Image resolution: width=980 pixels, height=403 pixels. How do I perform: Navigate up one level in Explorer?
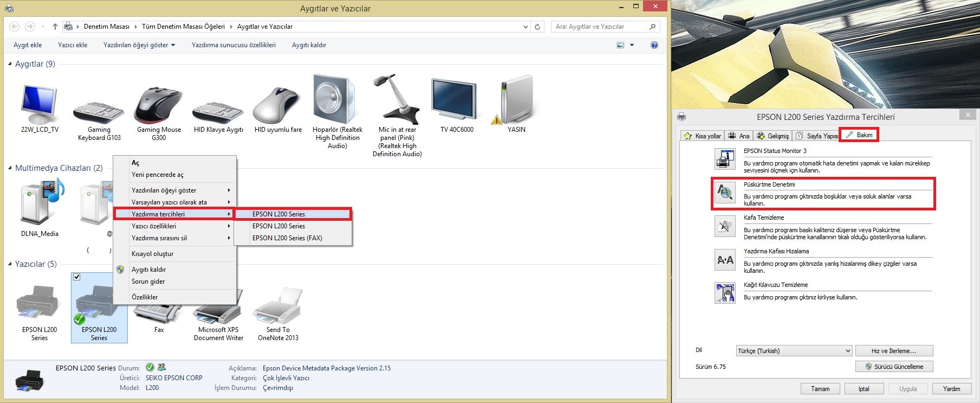coord(55,27)
